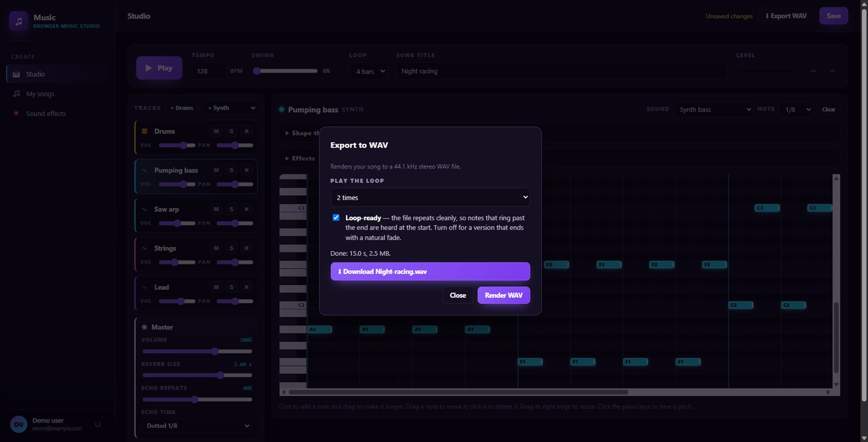Solo the Lead track
The image size is (868, 442).
click(231, 287)
